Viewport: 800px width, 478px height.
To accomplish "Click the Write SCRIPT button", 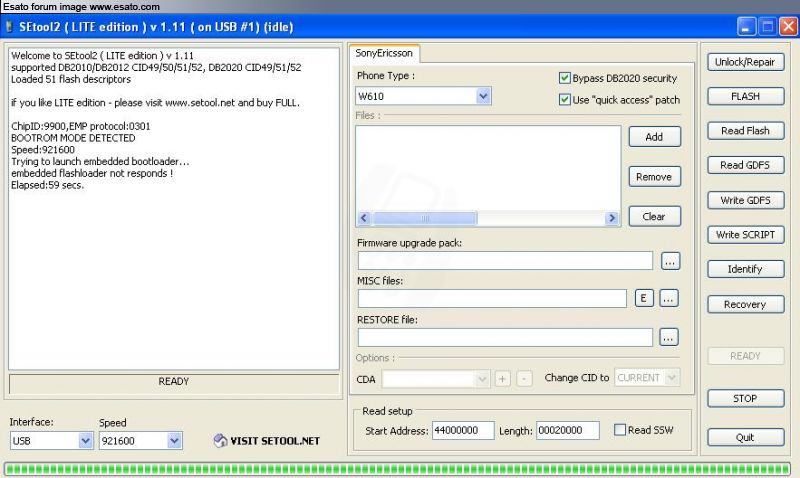I will (745, 235).
